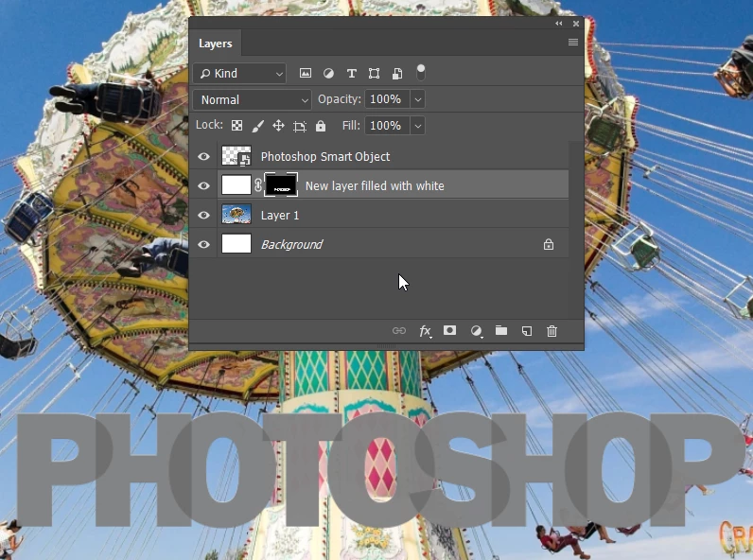Select white layer thumbnail beside mask
753x560 pixels.
pos(236,185)
